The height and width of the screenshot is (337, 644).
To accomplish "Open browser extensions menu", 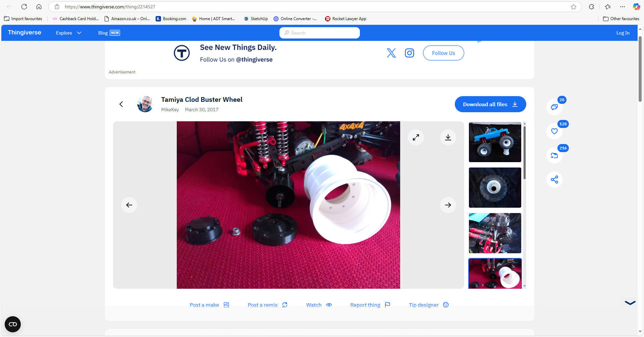I will click(x=591, y=7).
